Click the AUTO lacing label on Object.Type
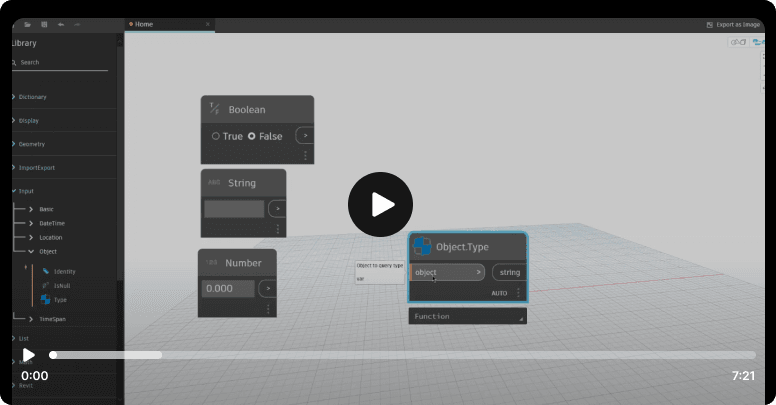This screenshot has height=405, width=776. [499, 293]
